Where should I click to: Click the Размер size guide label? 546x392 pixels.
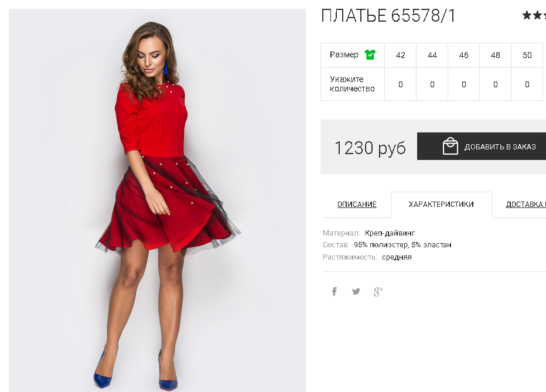pyautogui.click(x=344, y=55)
